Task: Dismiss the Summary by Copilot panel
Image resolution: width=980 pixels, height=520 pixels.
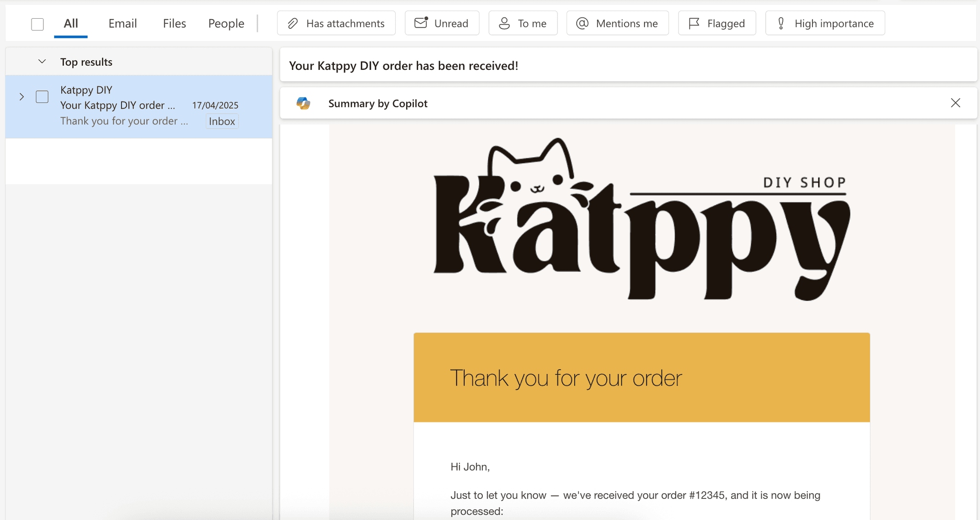Action: tap(956, 103)
